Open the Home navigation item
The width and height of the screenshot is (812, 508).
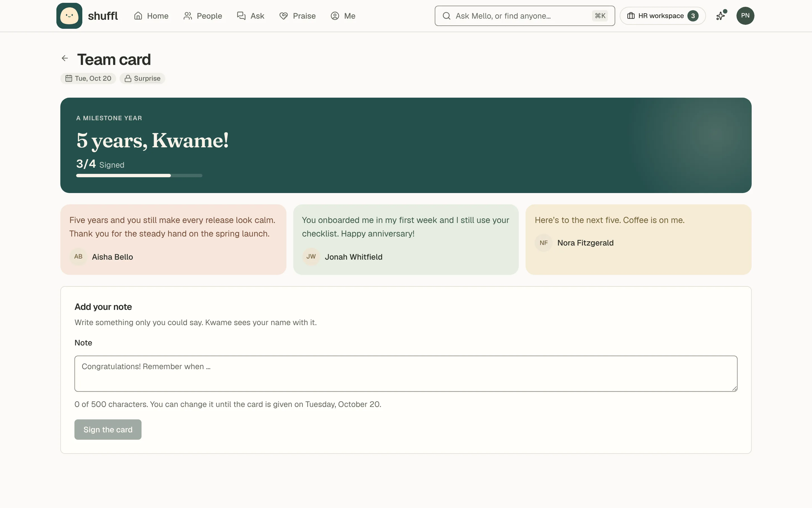click(151, 16)
